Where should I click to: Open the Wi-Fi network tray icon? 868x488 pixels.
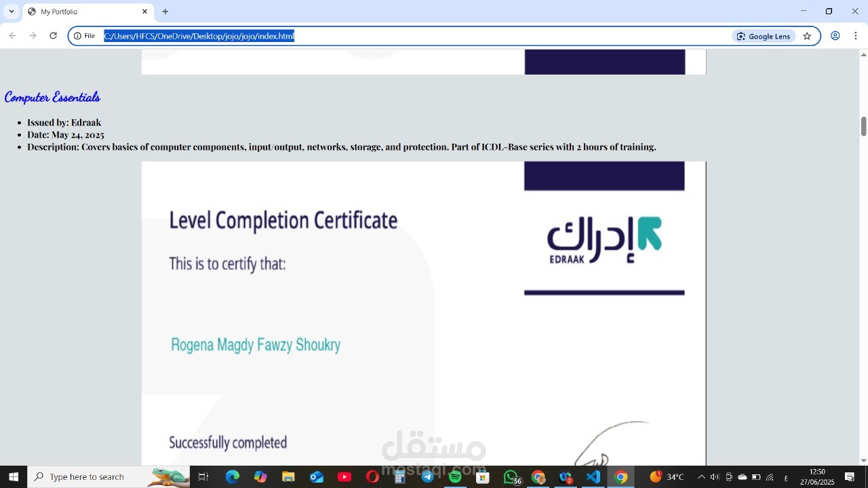pyautogui.click(x=770, y=476)
